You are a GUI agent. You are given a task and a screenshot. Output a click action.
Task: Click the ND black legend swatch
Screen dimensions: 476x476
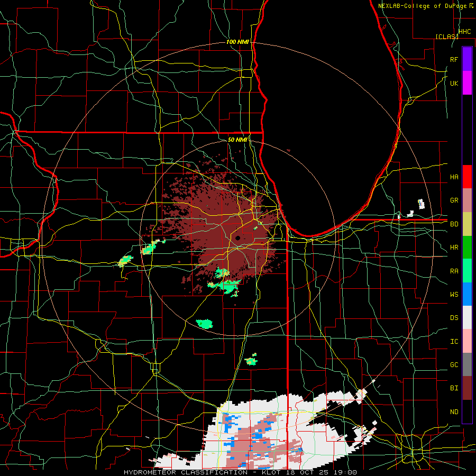coord(467,411)
